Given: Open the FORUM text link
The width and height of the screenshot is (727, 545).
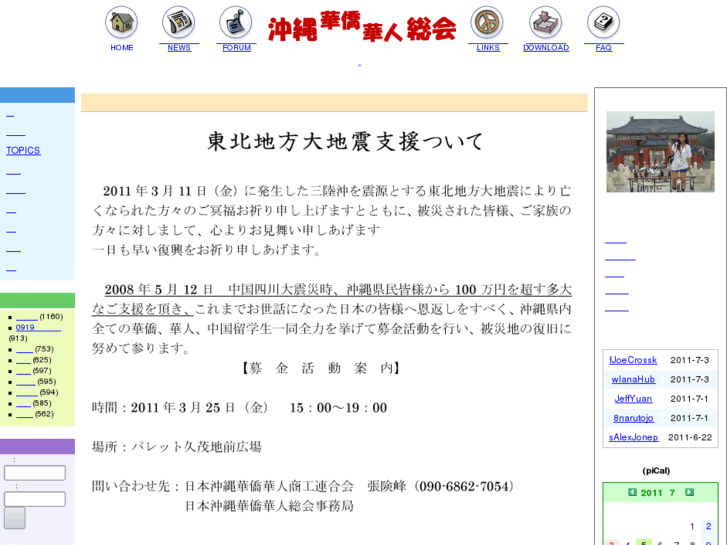Looking at the screenshot, I should click(x=236, y=48).
